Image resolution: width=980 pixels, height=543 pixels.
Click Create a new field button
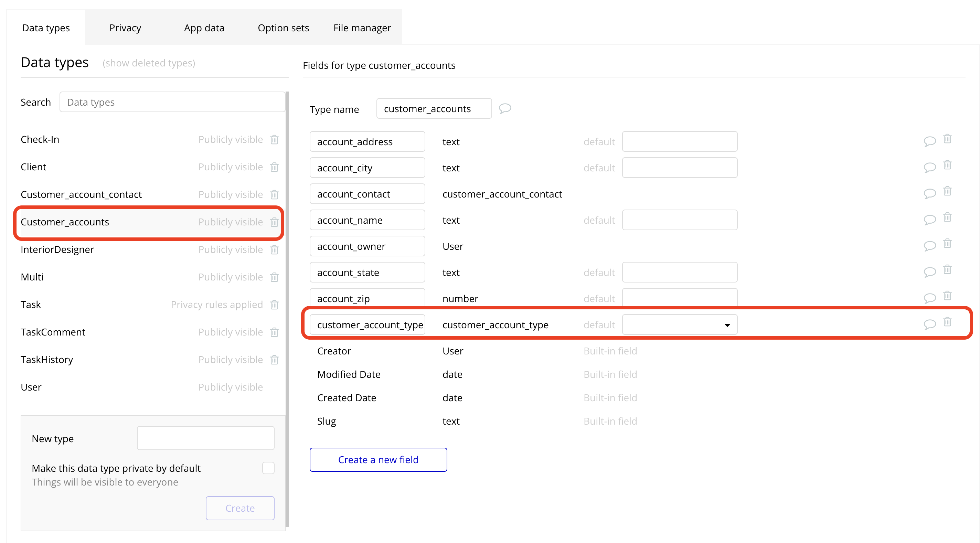point(378,459)
